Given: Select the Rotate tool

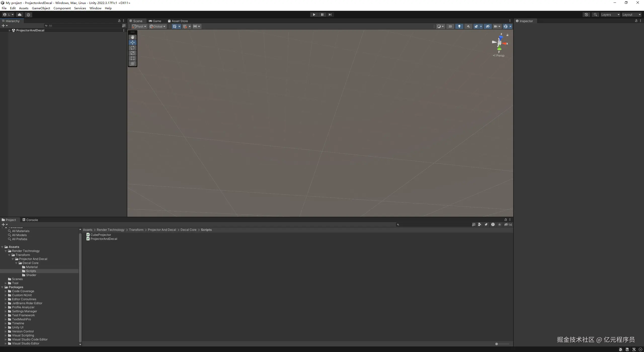Looking at the screenshot, I should tap(133, 48).
